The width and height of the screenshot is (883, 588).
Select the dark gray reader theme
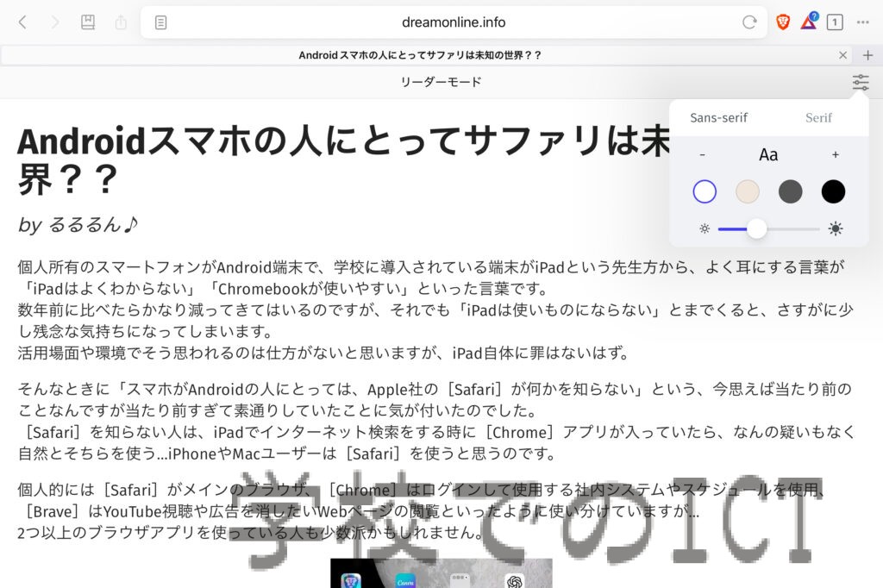790,191
